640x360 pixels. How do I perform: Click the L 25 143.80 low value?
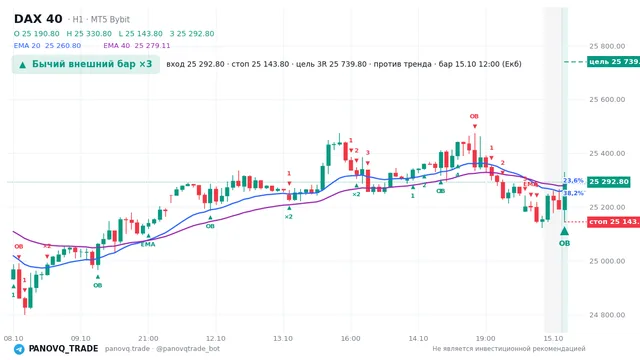pyautogui.click(x=140, y=33)
